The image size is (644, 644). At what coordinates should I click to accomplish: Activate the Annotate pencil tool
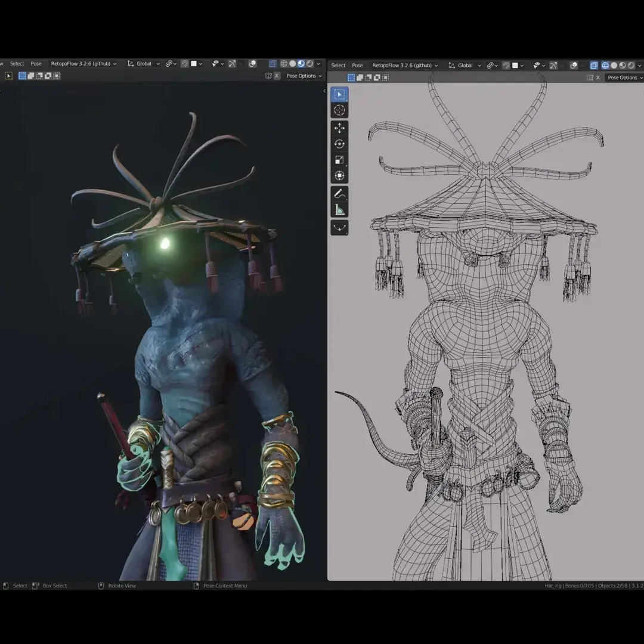click(x=339, y=194)
